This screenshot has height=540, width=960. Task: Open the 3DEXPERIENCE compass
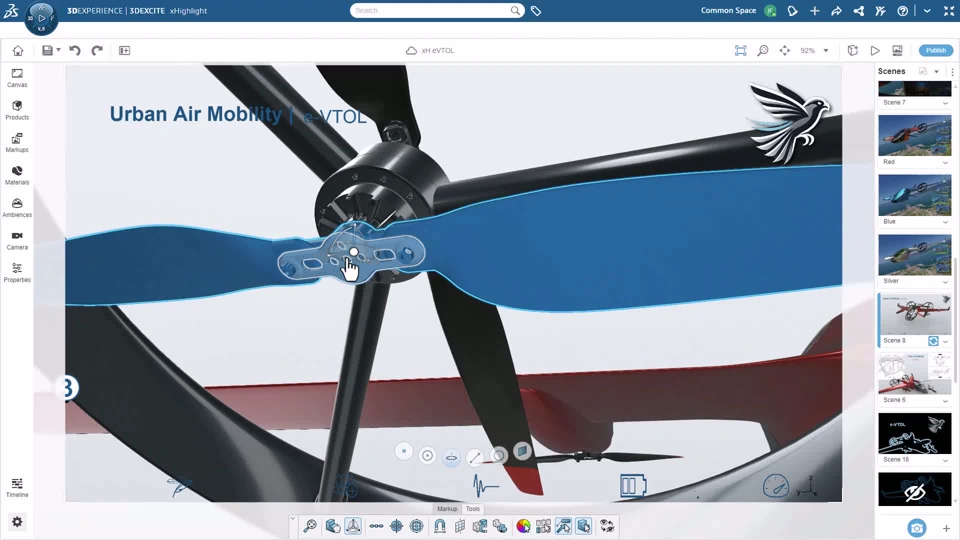[x=41, y=18]
